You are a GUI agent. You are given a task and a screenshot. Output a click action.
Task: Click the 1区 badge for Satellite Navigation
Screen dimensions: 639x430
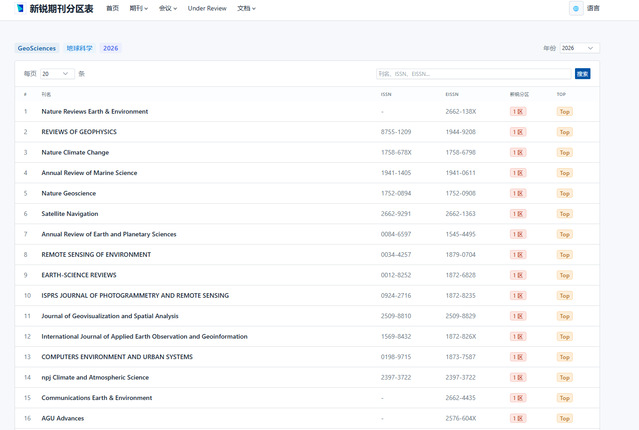click(x=517, y=213)
